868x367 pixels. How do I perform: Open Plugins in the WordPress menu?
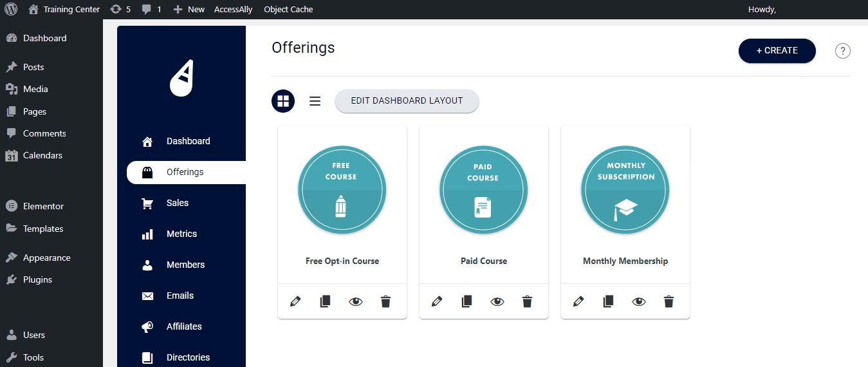(x=37, y=279)
